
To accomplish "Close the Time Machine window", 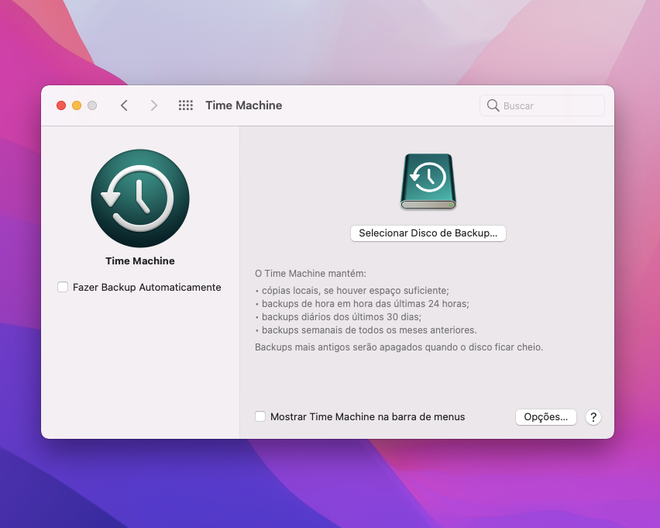I will pos(61,105).
